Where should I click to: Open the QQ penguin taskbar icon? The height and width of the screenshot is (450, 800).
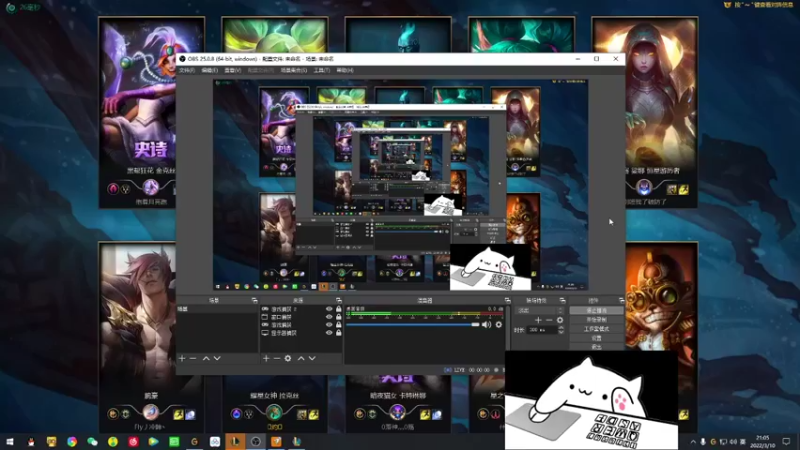tap(31, 441)
